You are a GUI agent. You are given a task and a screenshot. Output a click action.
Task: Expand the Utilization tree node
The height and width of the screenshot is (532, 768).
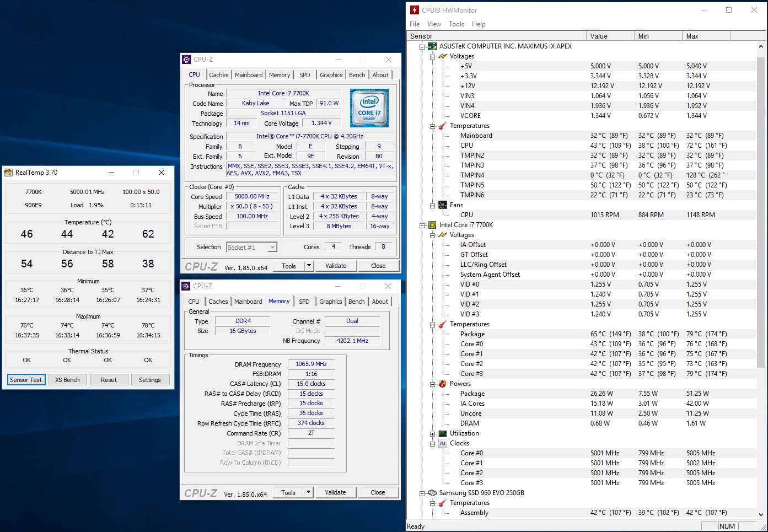(x=433, y=434)
